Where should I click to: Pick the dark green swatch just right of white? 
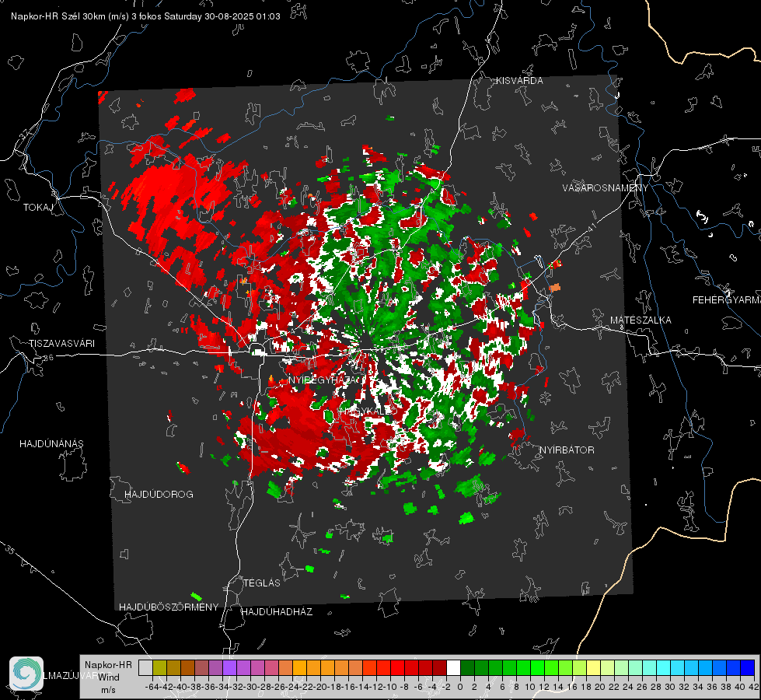[x=467, y=667]
